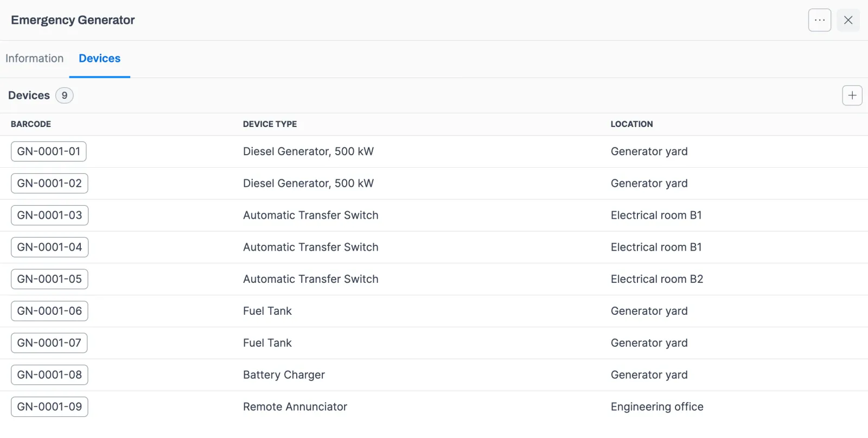Switch to the Information tab

tap(34, 59)
